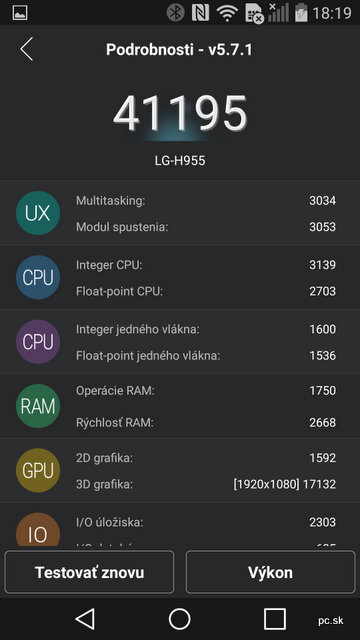Tap the Wi-Fi status bar icon

(x=227, y=13)
